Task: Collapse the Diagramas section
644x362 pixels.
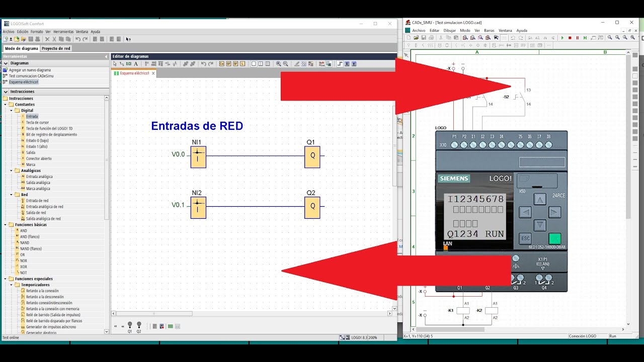Action: [6, 63]
